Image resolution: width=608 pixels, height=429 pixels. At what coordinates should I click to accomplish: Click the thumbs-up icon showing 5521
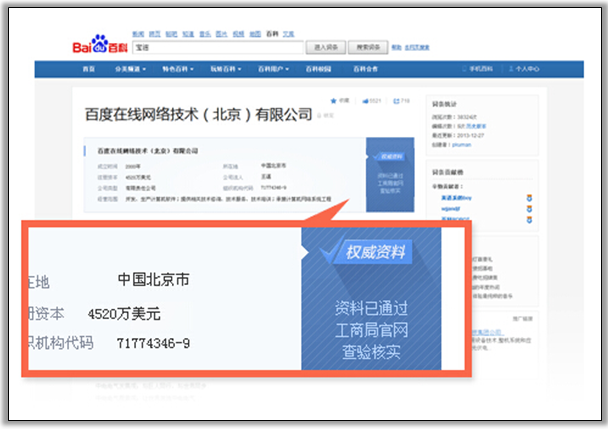click(x=365, y=101)
